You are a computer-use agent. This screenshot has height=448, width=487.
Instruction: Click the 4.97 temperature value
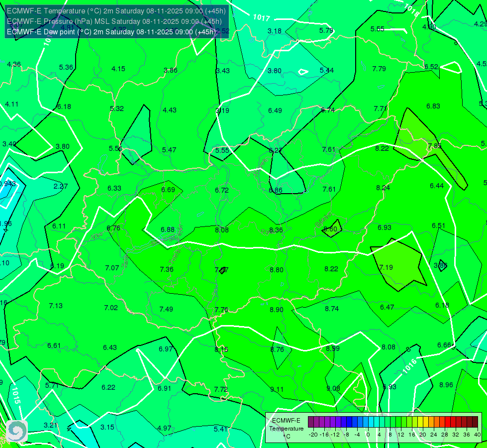(164, 429)
